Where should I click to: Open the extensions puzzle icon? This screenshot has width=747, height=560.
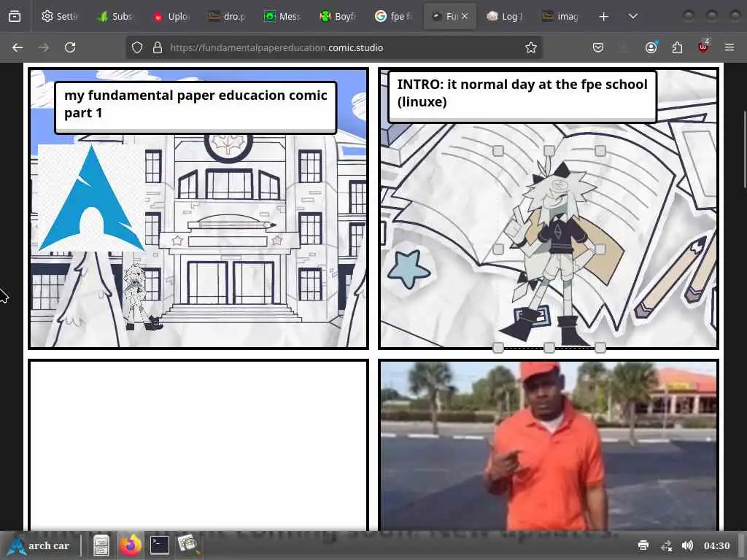(677, 47)
